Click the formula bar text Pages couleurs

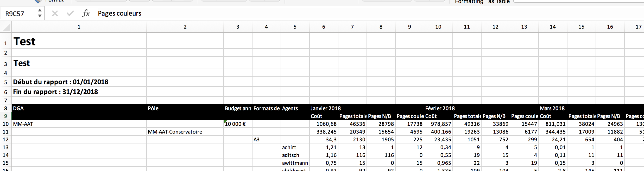click(x=119, y=14)
